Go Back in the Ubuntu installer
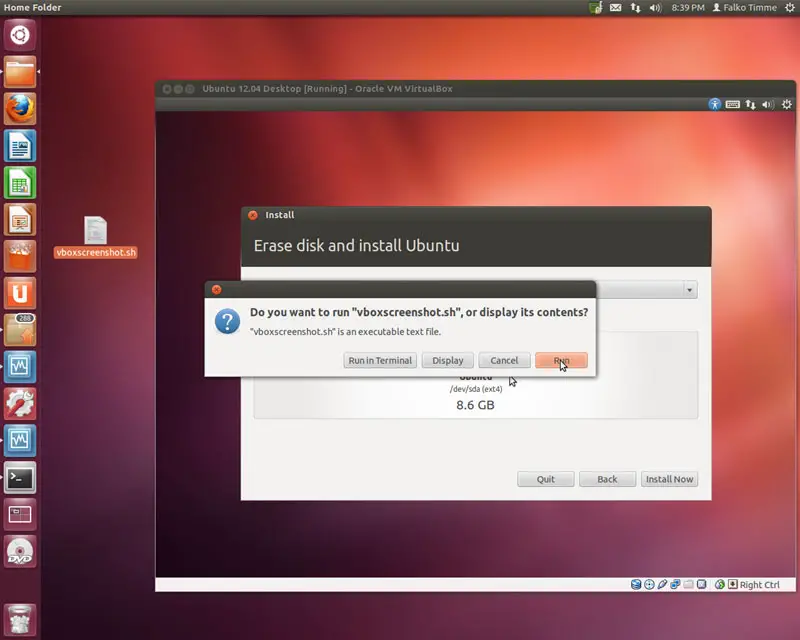Image resolution: width=800 pixels, height=640 pixels. click(607, 479)
